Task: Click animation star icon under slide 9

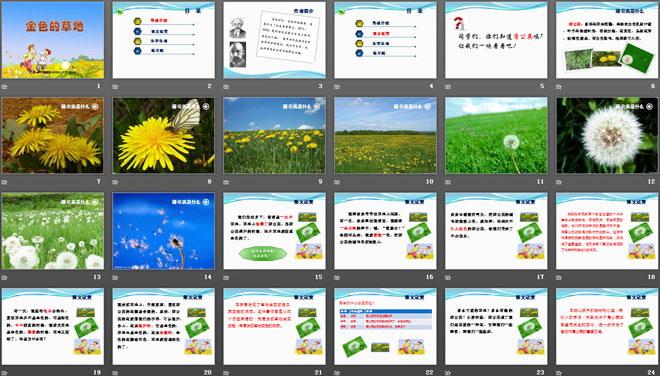Action: coord(226,182)
